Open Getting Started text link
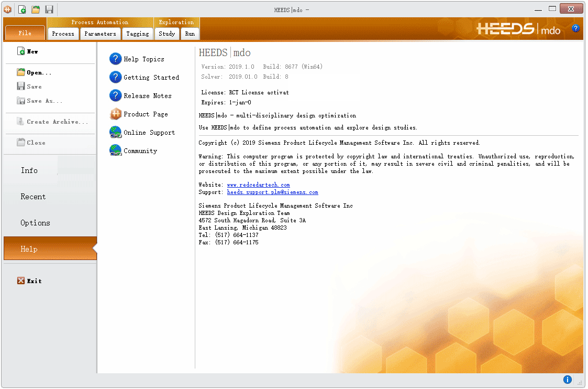The width and height of the screenshot is (588, 389). (x=151, y=78)
